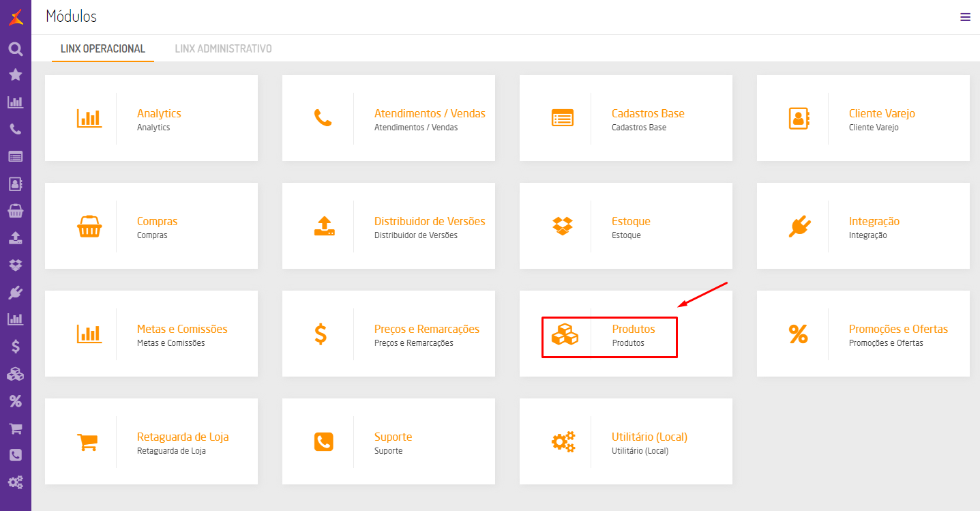Click the small "Utilitário (Local)" subtitle

[x=640, y=451]
